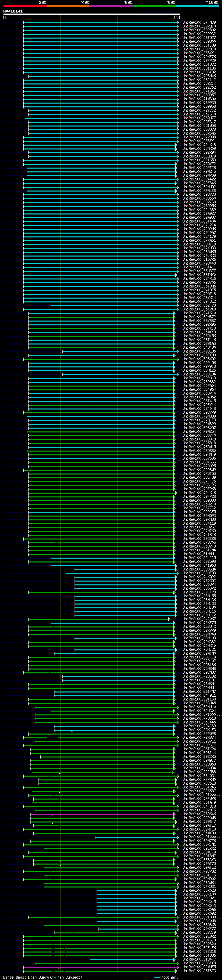Click hit label UniRef100_B9SXD2

point(199,359)
